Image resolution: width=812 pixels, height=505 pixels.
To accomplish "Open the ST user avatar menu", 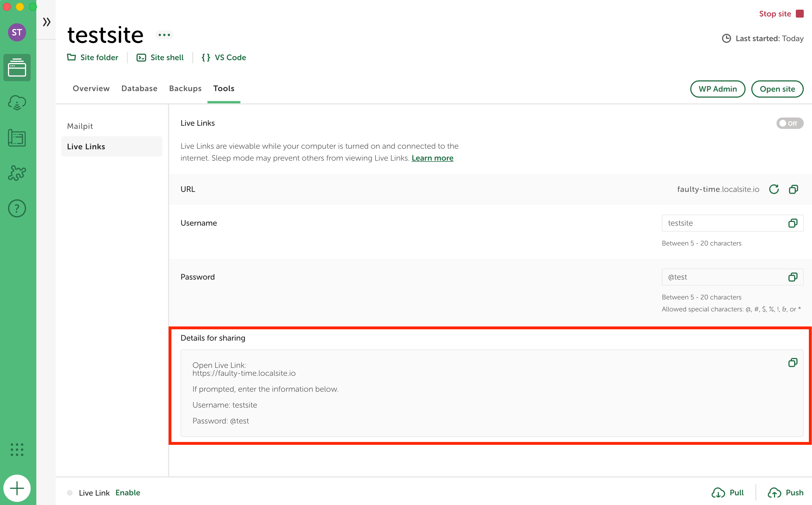I will pos(17,32).
